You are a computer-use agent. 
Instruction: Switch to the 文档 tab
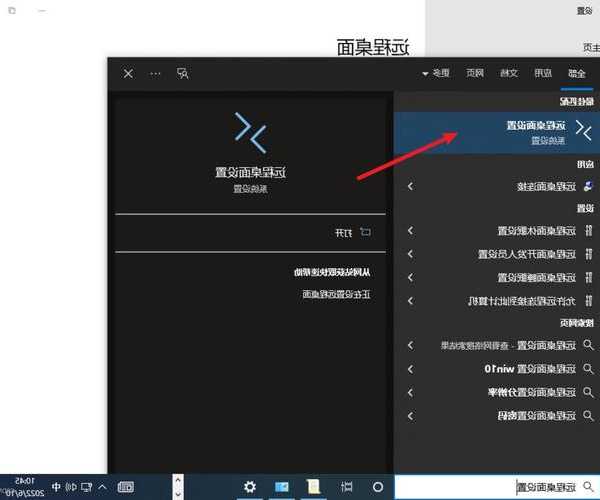click(507, 73)
